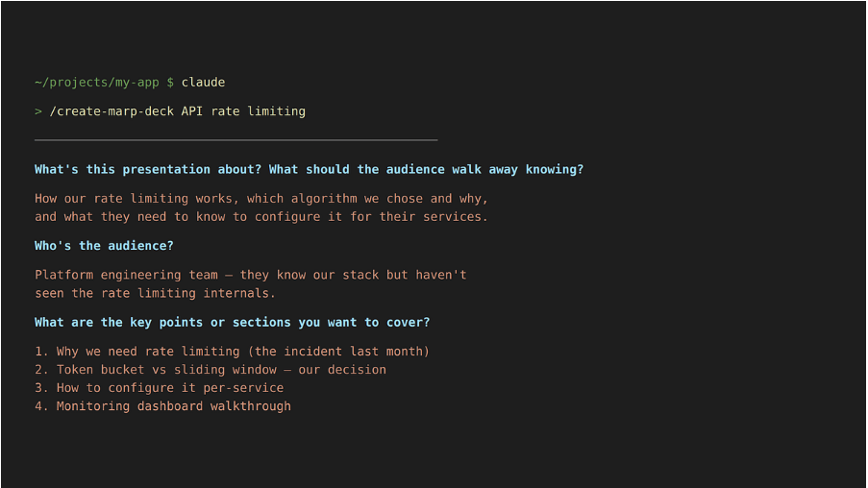Image resolution: width=868 pixels, height=488 pixels.
Task: Click the horizontal separator line
Action: tap(236, 140)
